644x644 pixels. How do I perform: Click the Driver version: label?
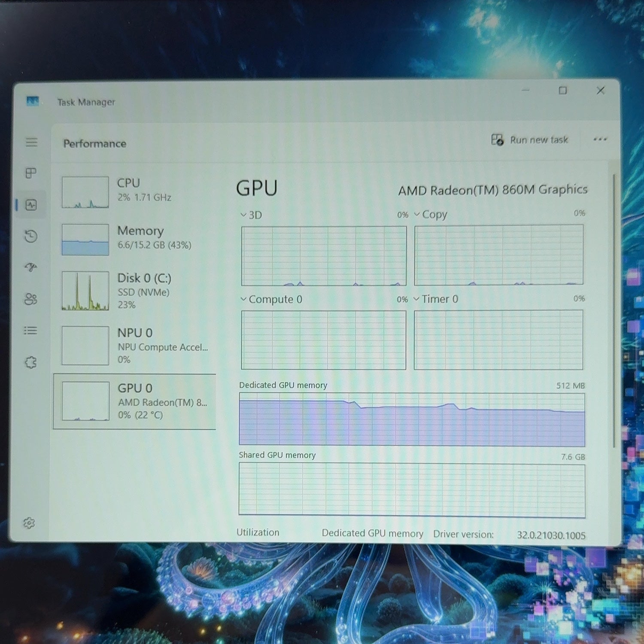click(463, 534)
